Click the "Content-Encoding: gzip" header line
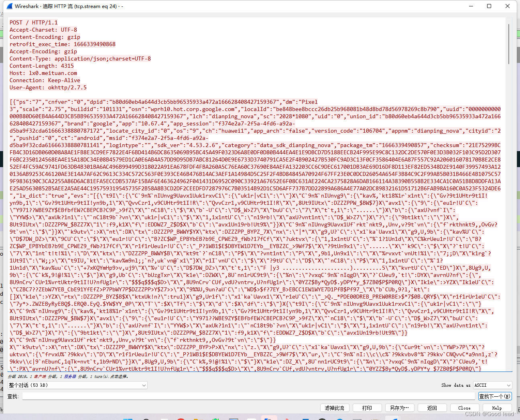 pos(45,37)
